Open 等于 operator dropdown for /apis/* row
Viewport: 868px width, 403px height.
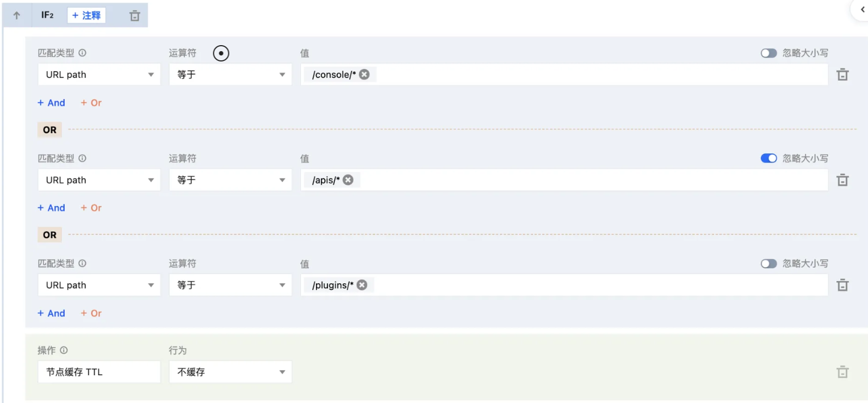[230, 180]
